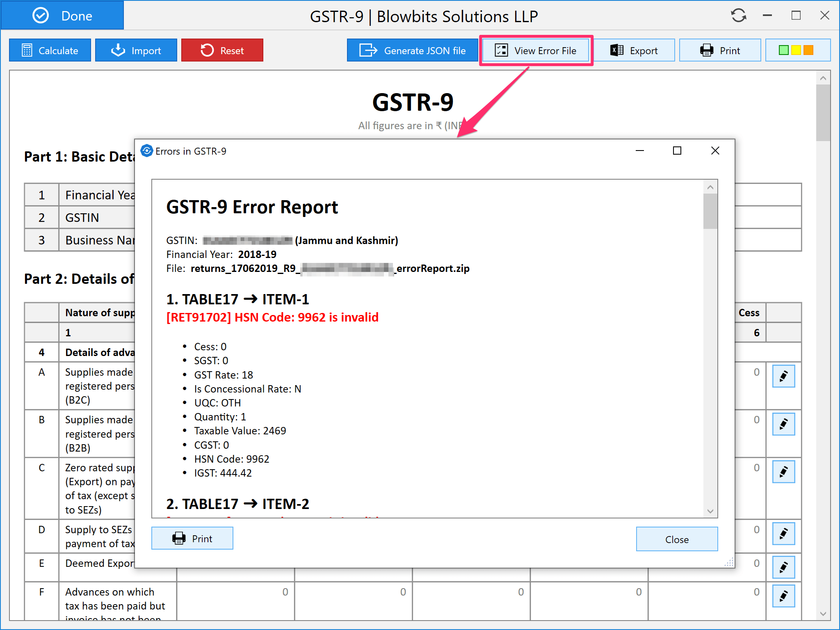Click the green color swatch
The width and height of the screenshot is (840, 630).
pos(783,50)
